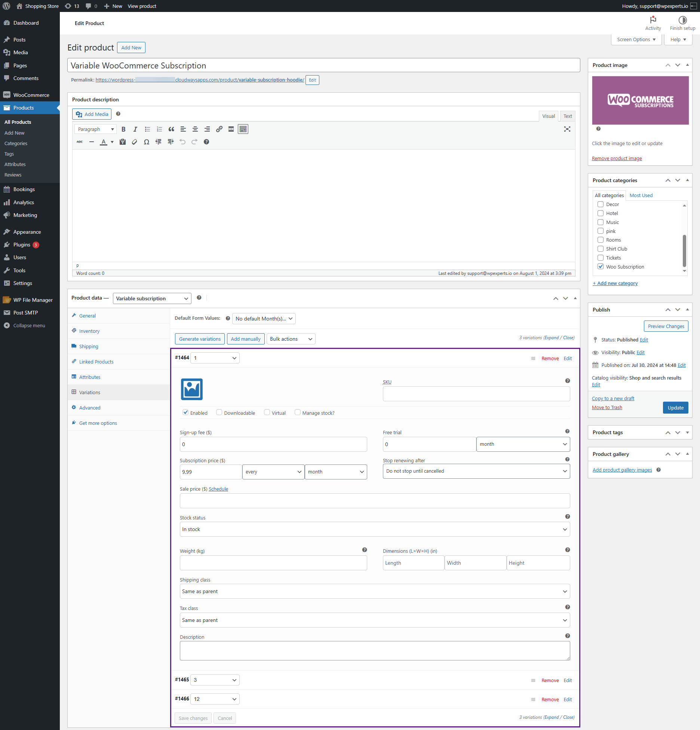Check the Music category

[x=601, y=222]
